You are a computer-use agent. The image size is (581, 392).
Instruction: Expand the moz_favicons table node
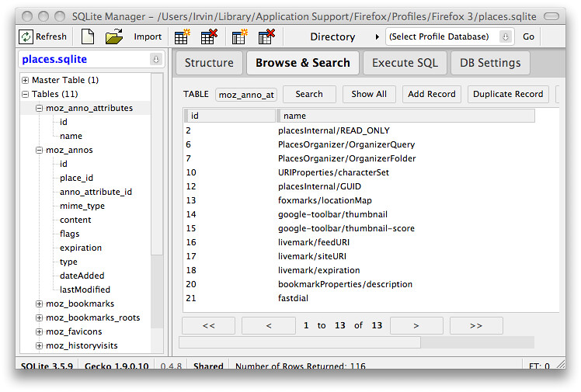pyautogui.click(x=39, y=331)
